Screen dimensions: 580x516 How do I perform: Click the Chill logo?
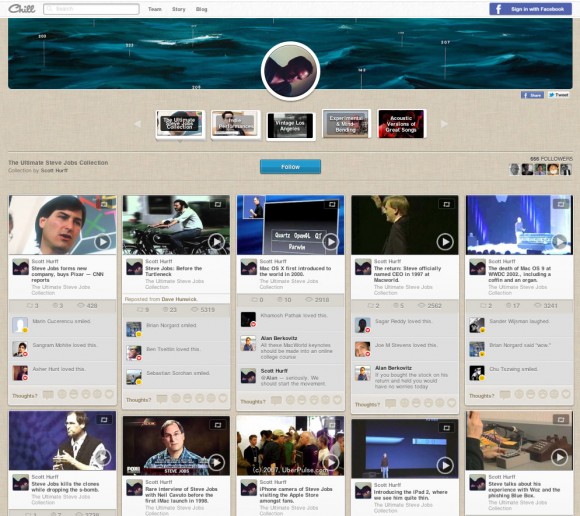pyautogui.click(x=21, y=8)
